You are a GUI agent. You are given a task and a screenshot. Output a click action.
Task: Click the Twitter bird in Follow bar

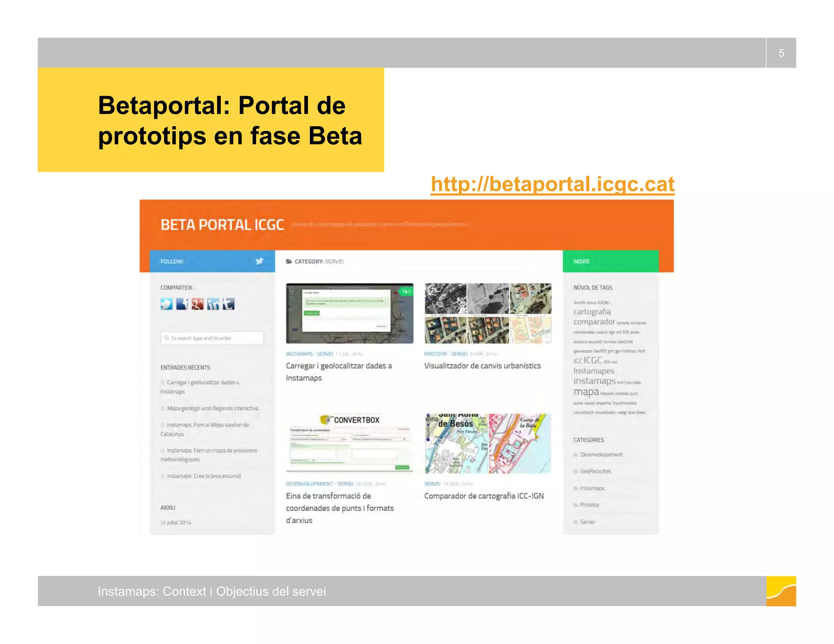click(x=259, y=261)
